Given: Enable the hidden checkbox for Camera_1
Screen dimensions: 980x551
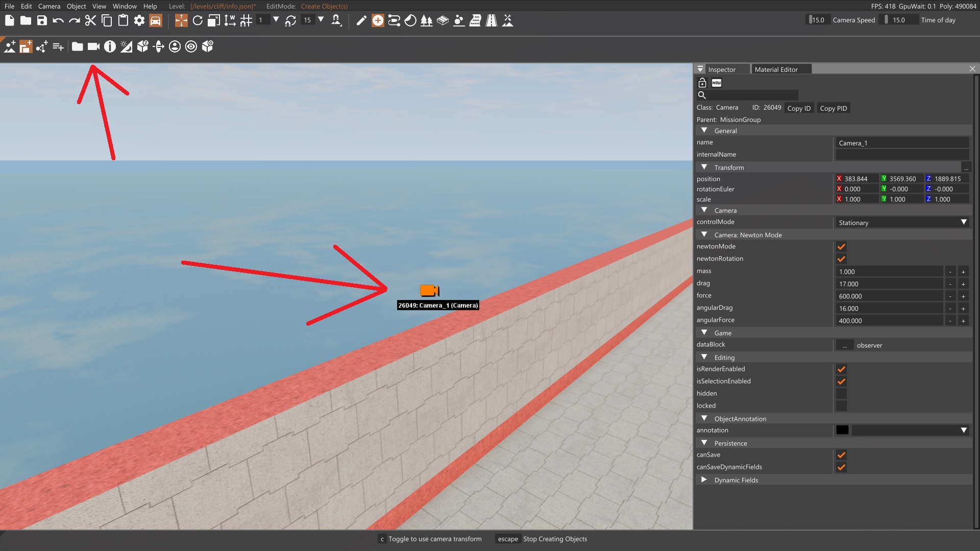Looking at the screenshot, I should (842, 393).
